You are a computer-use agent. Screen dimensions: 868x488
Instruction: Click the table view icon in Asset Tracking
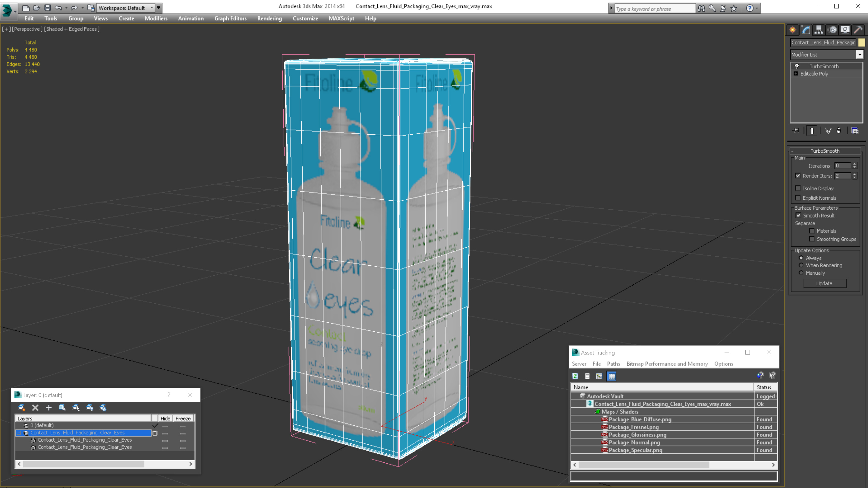(612, 376)
